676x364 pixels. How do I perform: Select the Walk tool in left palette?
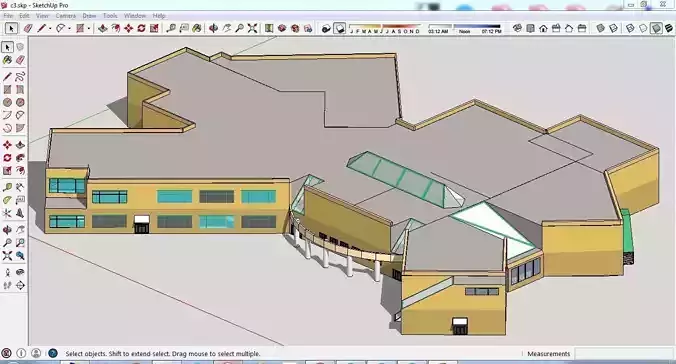tap(7, 285)
